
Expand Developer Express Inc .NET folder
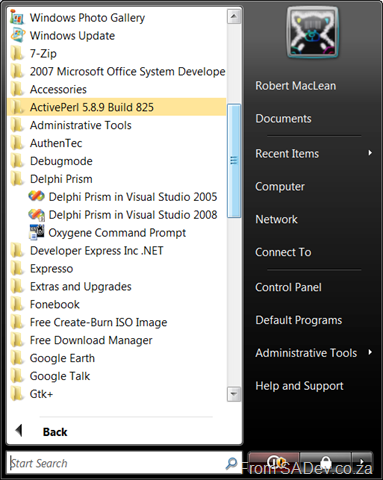(x=116, y=251)
